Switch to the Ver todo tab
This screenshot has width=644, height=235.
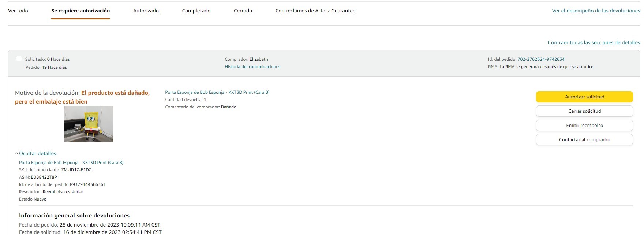coord(18,11)
